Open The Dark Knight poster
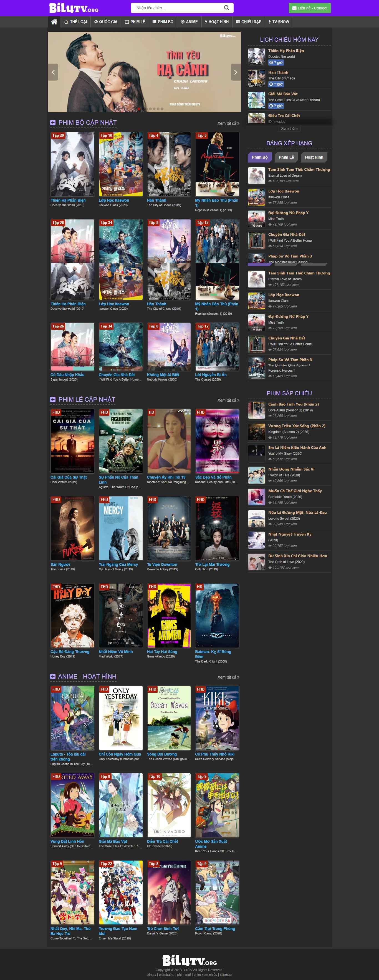Image resolution: width=379 pixels, height=980 pixels. pyautogui.click(x=217, y=616)
